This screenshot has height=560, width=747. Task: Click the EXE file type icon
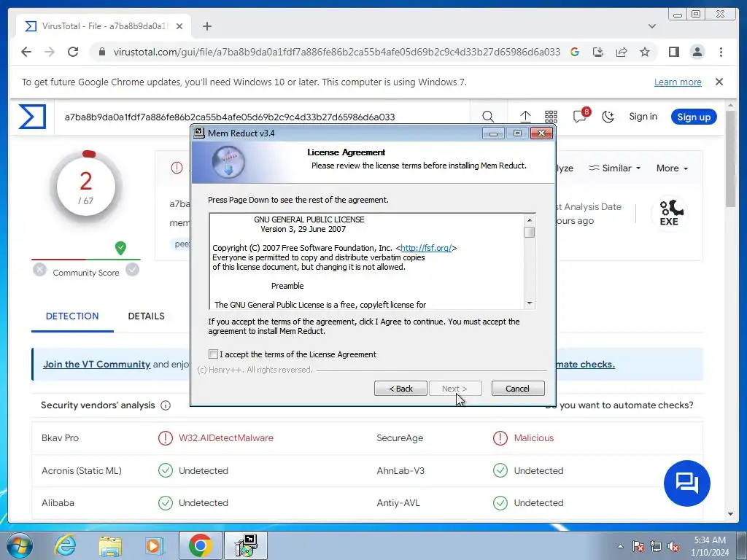[670, 213]
